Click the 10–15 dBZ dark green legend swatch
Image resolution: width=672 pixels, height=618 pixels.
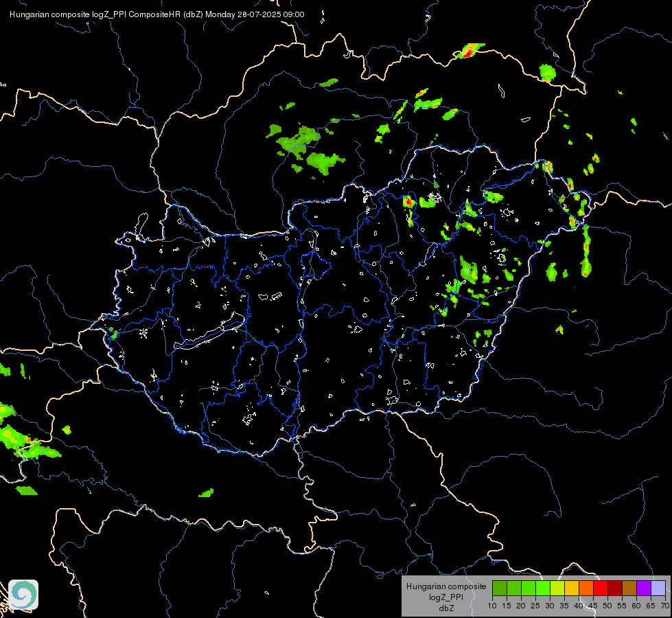click(x=499, y=588)
